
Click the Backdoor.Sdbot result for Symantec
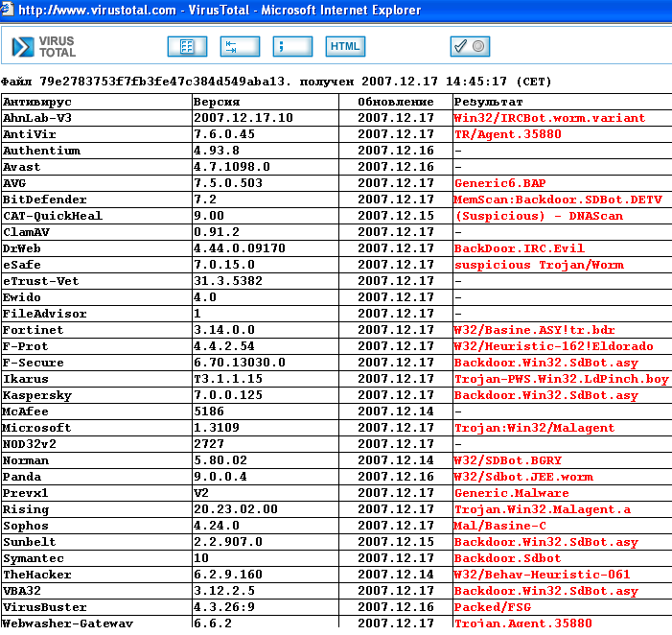pyautogui.click(x=508, y=558)
